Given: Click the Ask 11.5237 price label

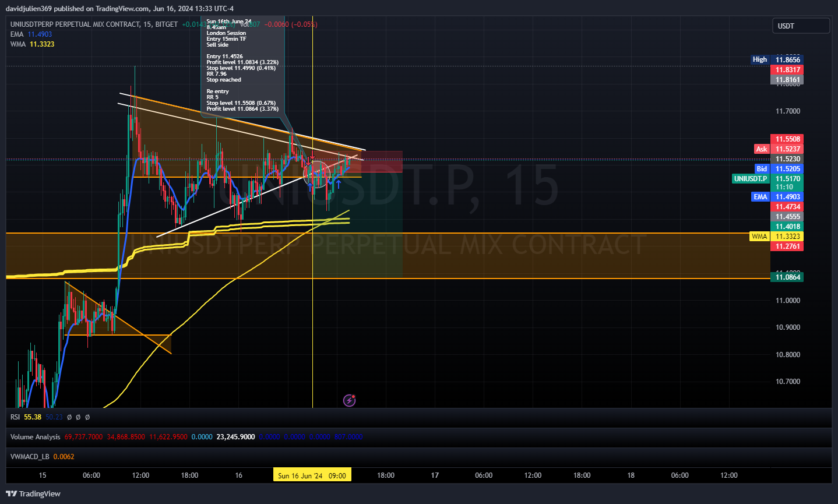Looking at the screenshot, I should 779,149.
